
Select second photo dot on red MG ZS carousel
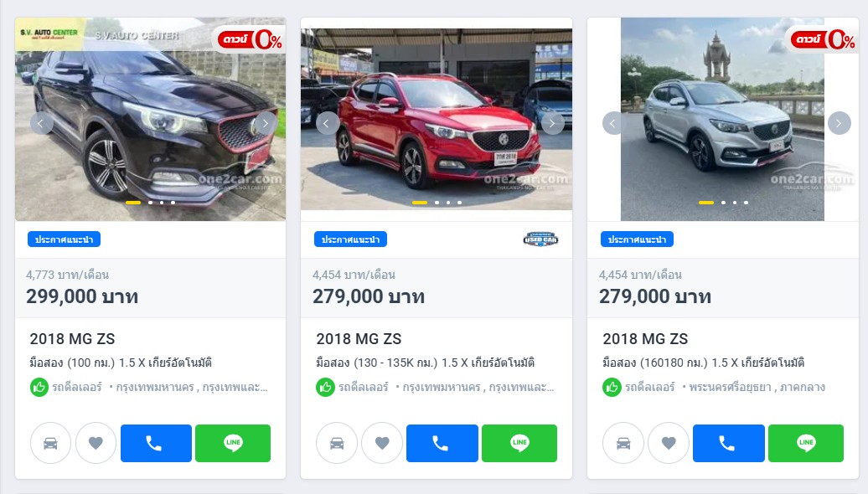[x=437, y=203]
